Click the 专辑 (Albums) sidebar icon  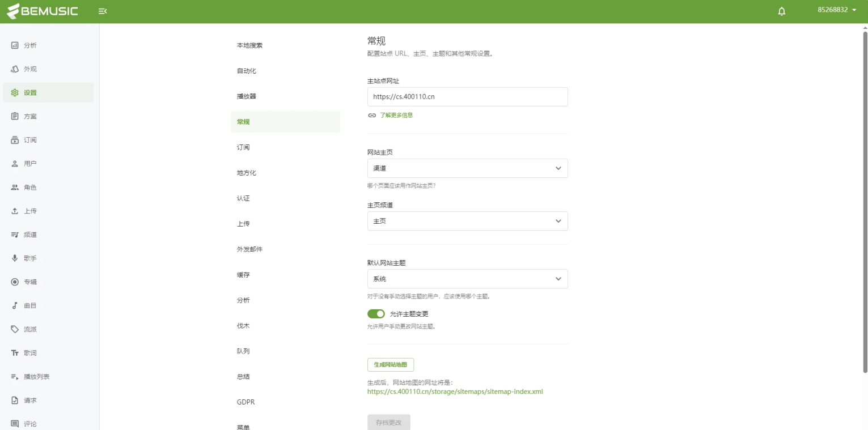29,282
